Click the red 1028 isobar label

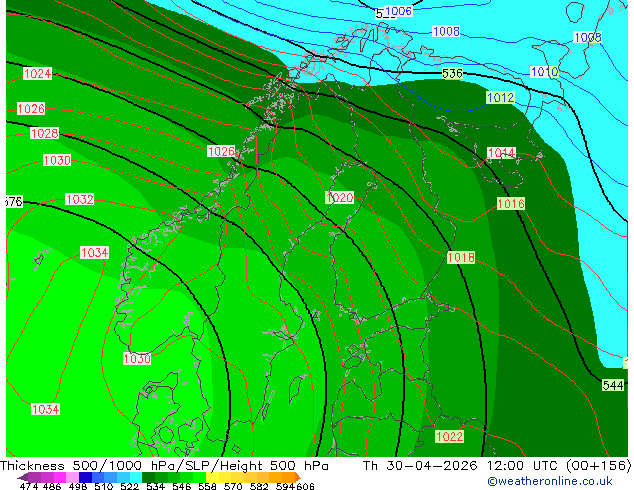[44, 133]
